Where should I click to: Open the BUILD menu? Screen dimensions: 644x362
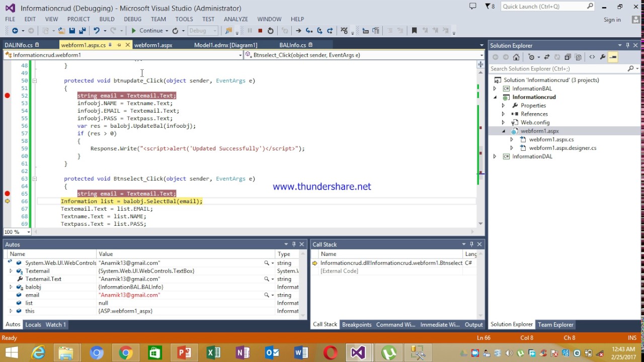pyautogui.click(x=107, y=19)
